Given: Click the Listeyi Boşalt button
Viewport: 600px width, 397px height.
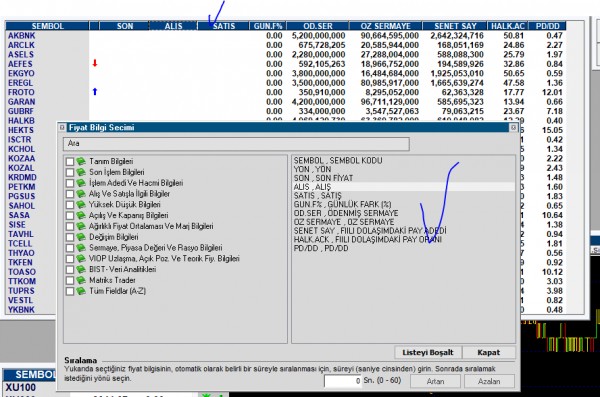Looking at the screenshot, I should coord(428,352).
